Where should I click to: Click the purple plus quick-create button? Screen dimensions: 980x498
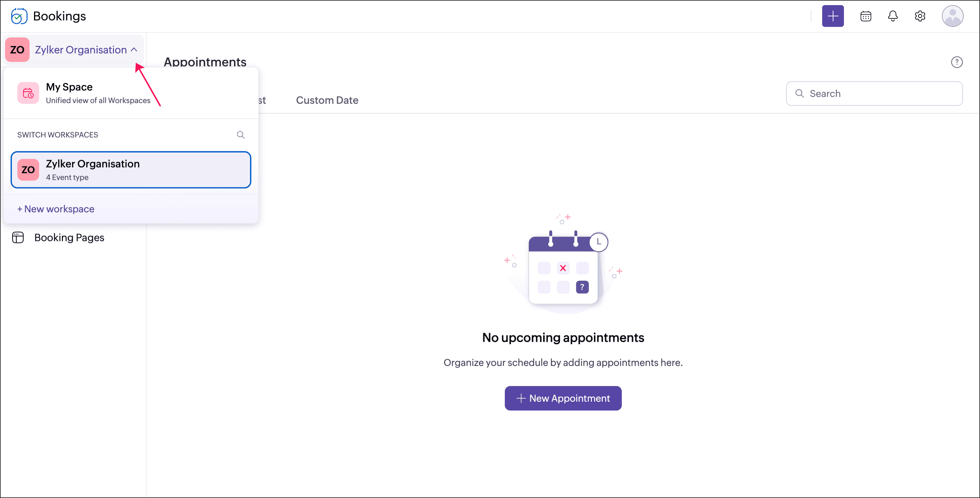(832, 16)
